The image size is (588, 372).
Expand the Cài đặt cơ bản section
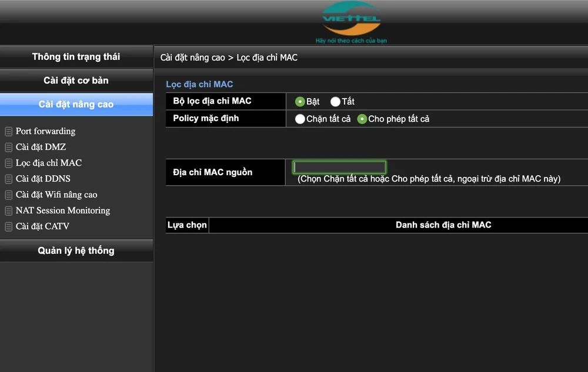pyautogui.click(x=76, y=81)
